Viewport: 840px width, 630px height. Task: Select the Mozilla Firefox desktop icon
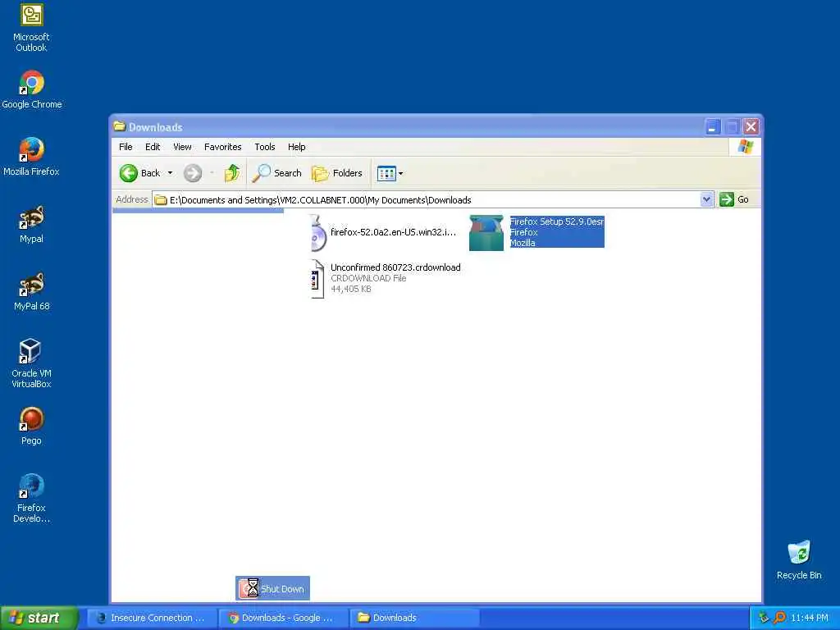coord(32,157)
